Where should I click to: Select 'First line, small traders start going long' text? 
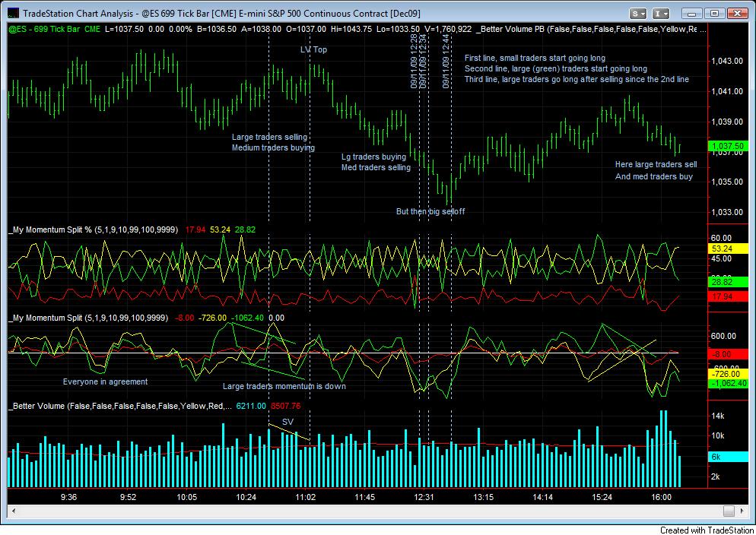(535, 59)
